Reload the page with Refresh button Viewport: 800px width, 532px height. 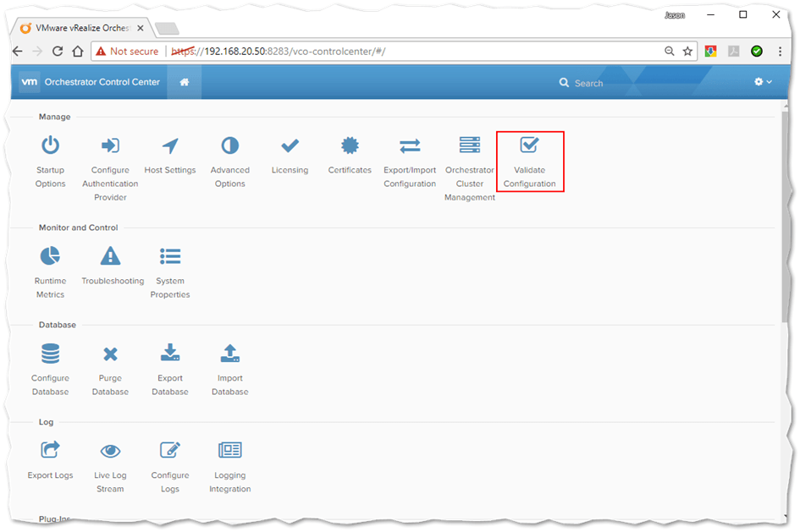(x=58, y=52)
